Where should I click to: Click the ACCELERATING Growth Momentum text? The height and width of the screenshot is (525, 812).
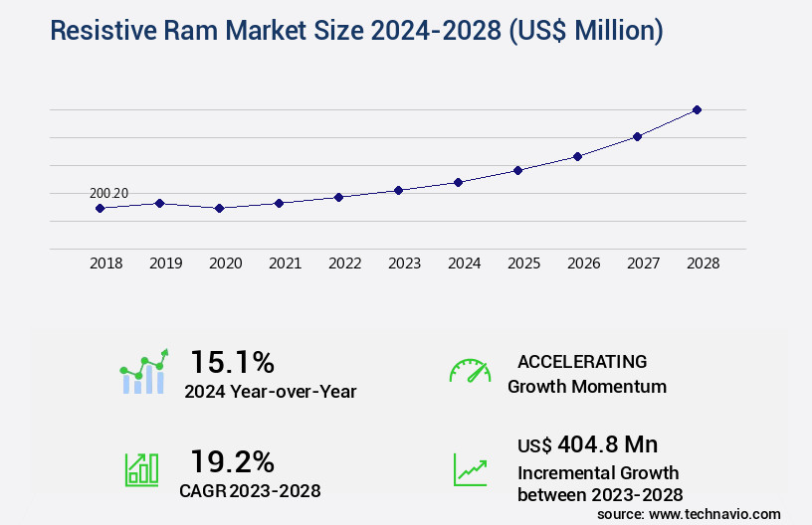pos(586,374)
